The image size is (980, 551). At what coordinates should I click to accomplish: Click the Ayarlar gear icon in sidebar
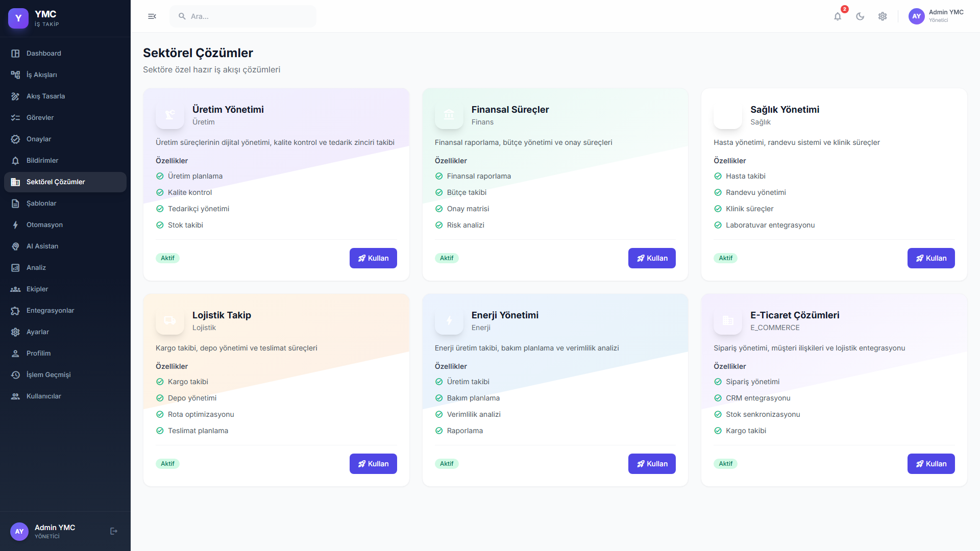pos(15,332)
